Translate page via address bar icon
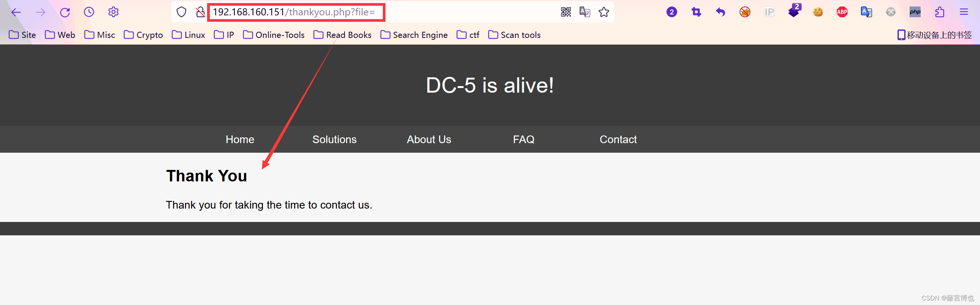 click(x=585, y=12)
